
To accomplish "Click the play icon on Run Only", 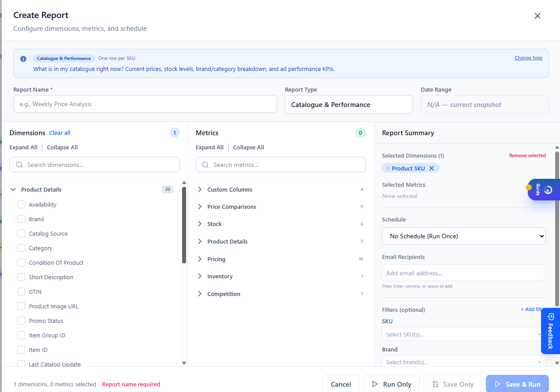I will [x=375, y=384].
